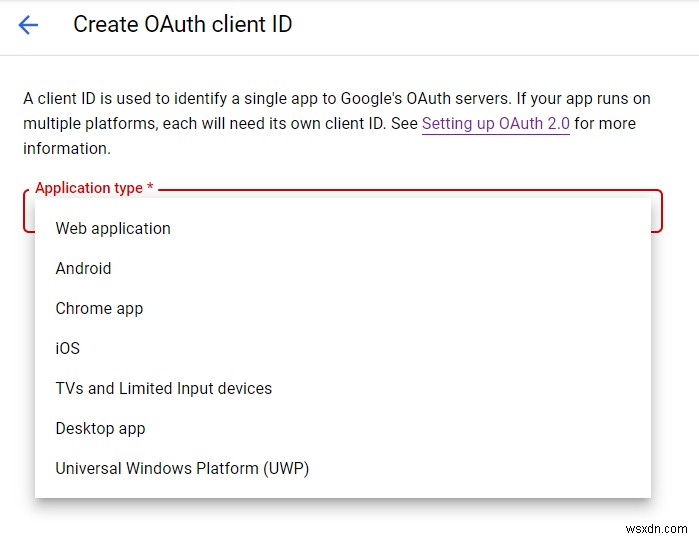The width and height of the screenshot is (699, 539).
Task: Select the Web application option
Action: click(x=113, y=228)
